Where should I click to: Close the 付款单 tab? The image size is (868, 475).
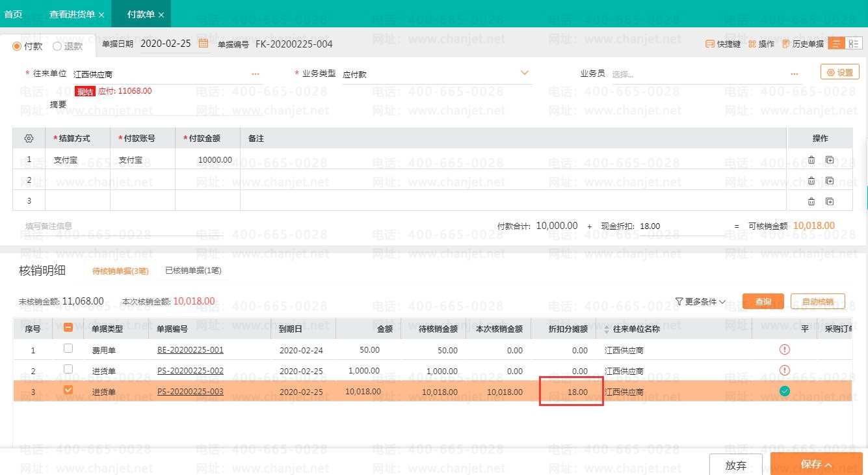[161, 14]
